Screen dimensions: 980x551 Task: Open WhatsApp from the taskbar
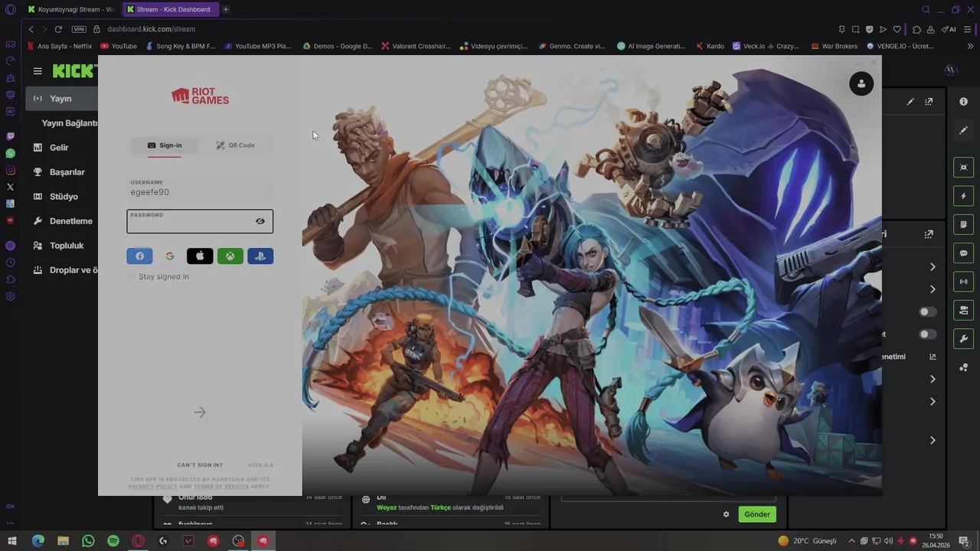click(x=88, y=541)
